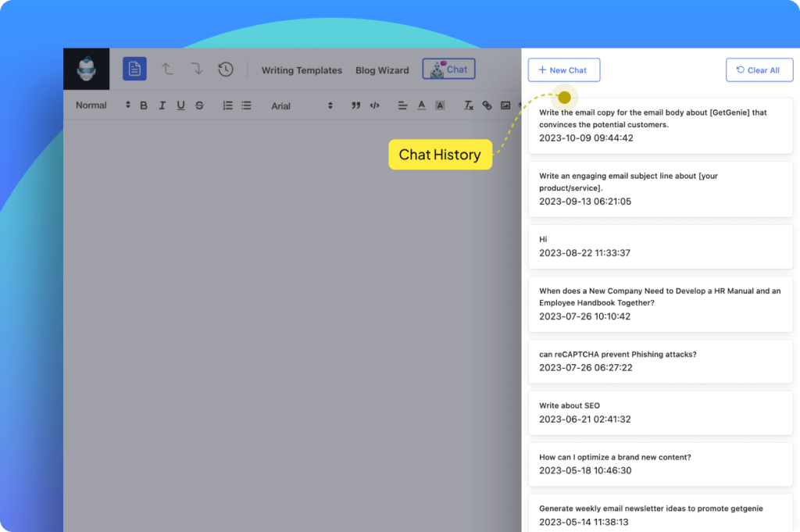This screenshot has height=532, width=800.
Task: Toggle strikethrough formatting
Action: (199, 105)
